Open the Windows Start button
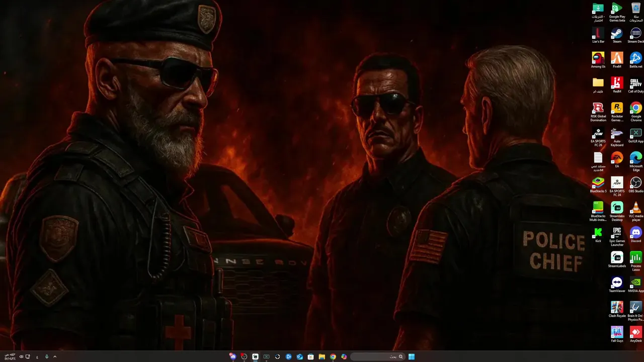Screen dimensions: 644x362 411,357
